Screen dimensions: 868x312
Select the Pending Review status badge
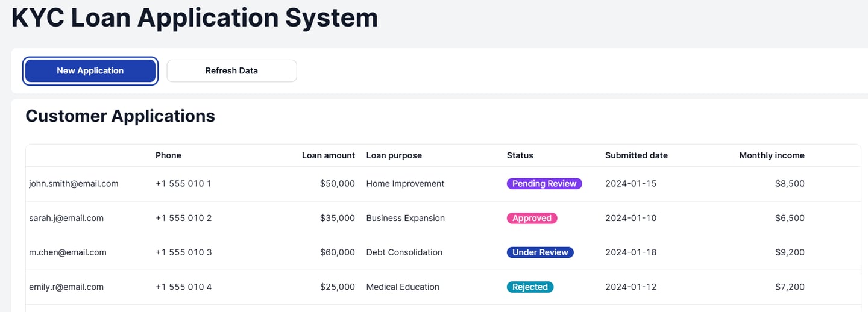544,184
